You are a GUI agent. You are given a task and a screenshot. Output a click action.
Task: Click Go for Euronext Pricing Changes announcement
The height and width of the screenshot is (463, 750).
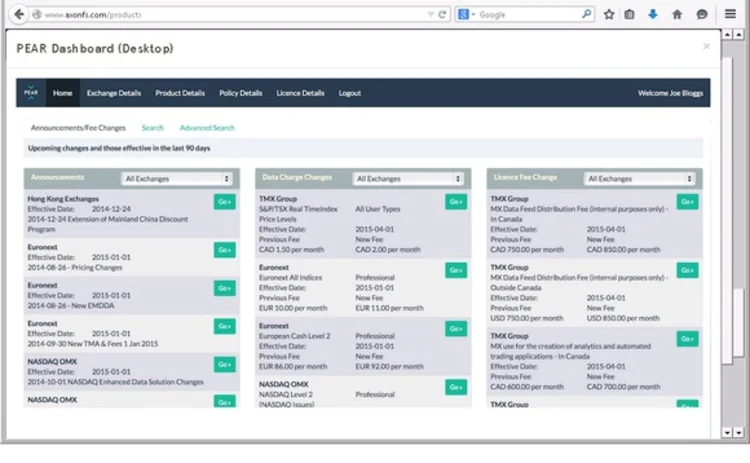(224, 250)
